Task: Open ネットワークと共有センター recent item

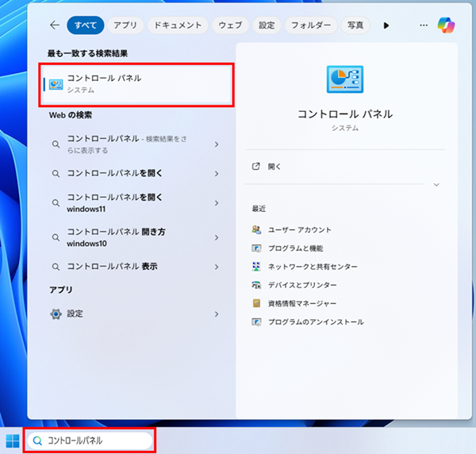Action: (312, 267)
